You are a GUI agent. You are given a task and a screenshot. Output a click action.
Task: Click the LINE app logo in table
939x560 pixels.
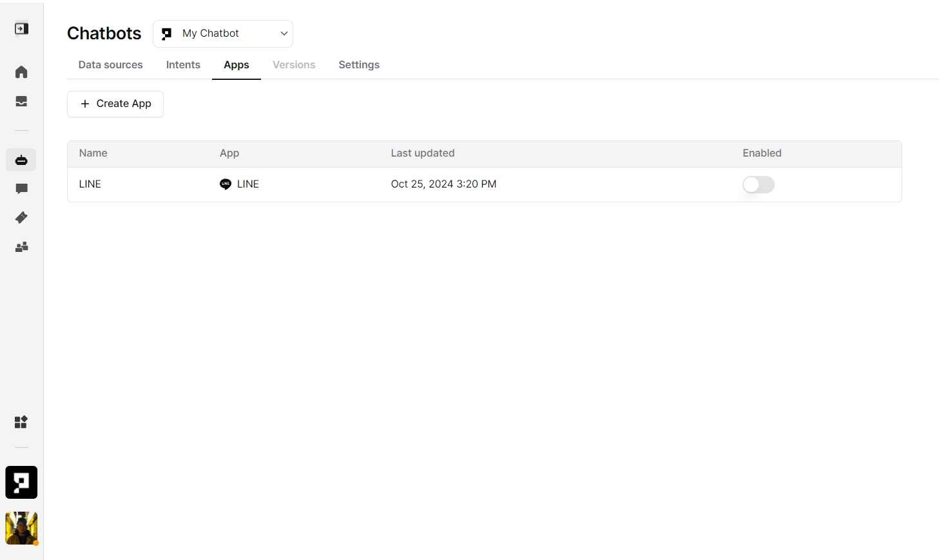click(x=226, y=184)
